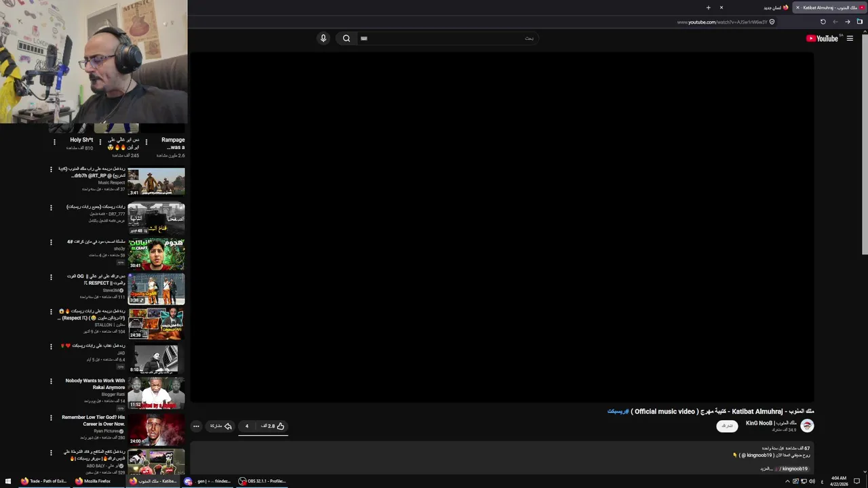Share the video via share button
Viewport: 868px width, 488px height.
tap(221, 426)
